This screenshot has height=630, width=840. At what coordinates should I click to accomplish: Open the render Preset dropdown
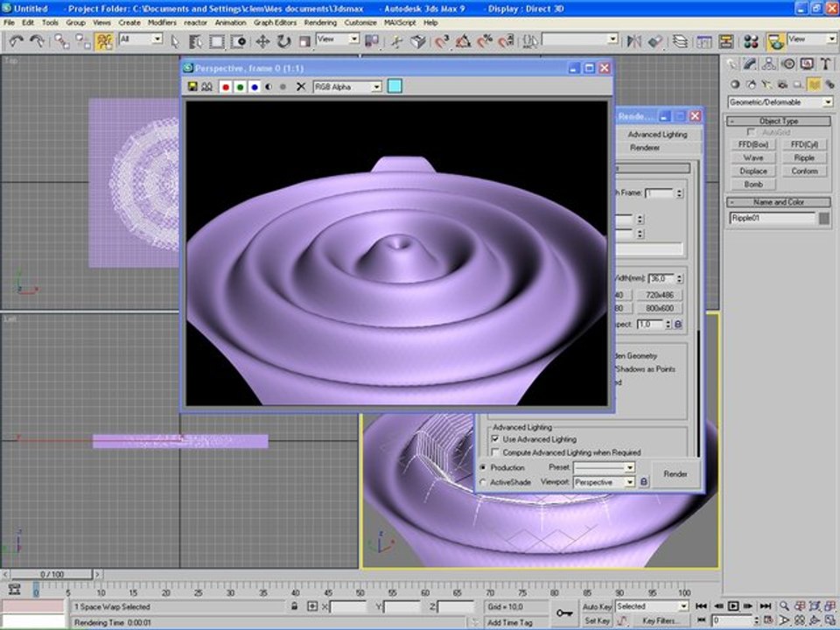(604, 467)
